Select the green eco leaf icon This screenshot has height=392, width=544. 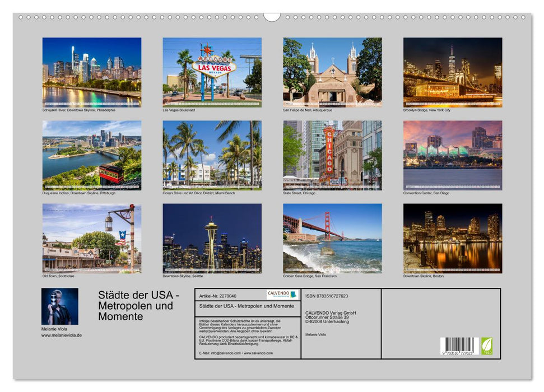pos(487,346)
